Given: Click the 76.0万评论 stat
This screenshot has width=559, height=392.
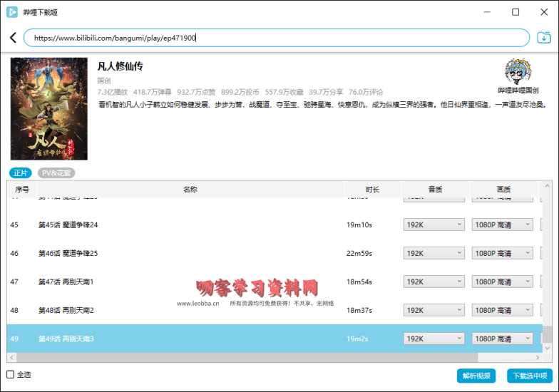Looking at the screenshot, I should [x=366, y=93].
